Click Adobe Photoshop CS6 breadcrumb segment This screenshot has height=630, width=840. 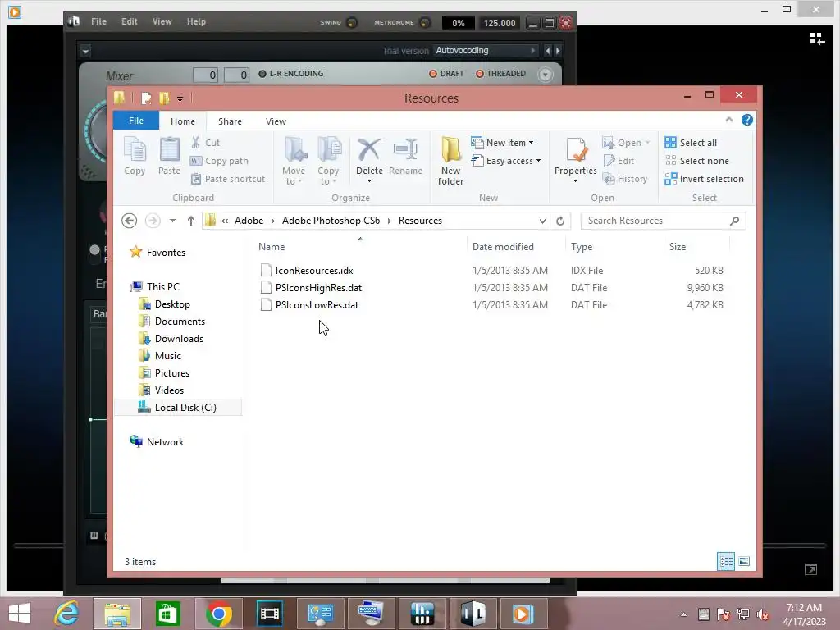point(331,221)
